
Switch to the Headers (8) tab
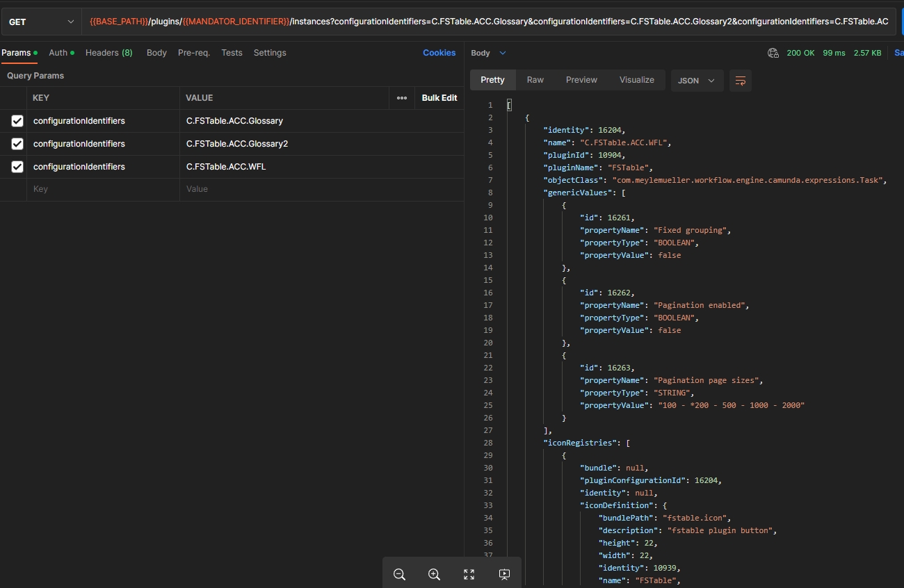coord(108,53)
